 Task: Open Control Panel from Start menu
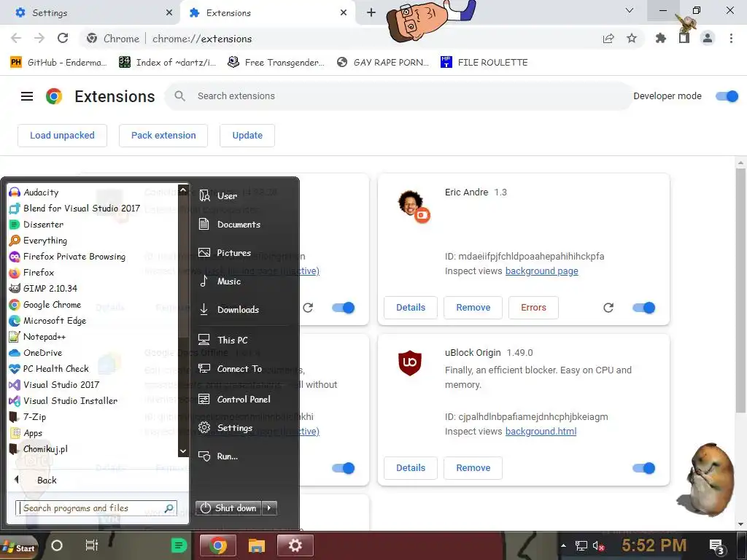coord(243,400)
